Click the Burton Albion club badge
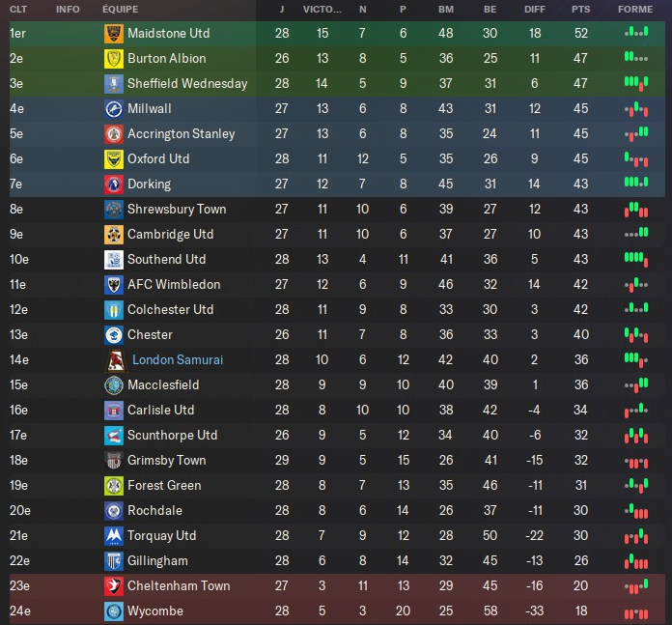This screenshot has width=672, height=625. (x=114, y=59)
